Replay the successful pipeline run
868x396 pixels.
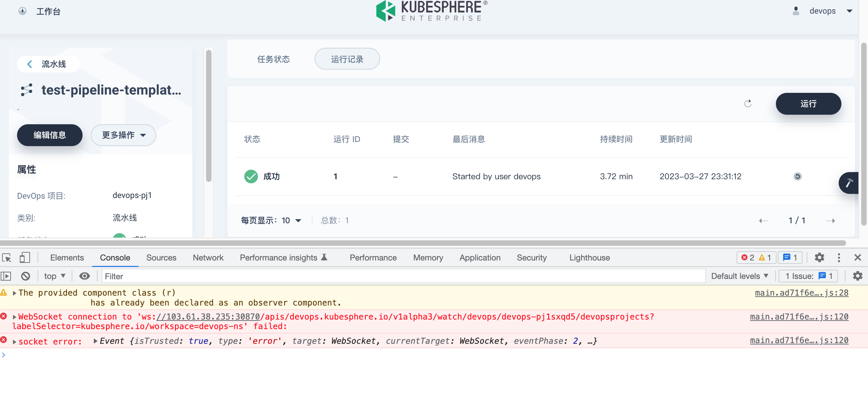[x=798, y=176]
